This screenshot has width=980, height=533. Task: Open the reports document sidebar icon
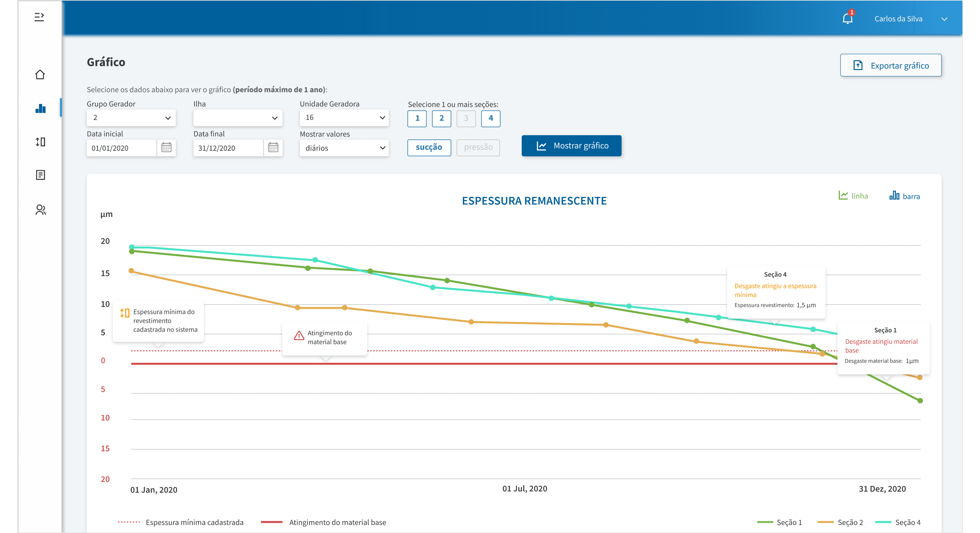(x=40, y=175)
